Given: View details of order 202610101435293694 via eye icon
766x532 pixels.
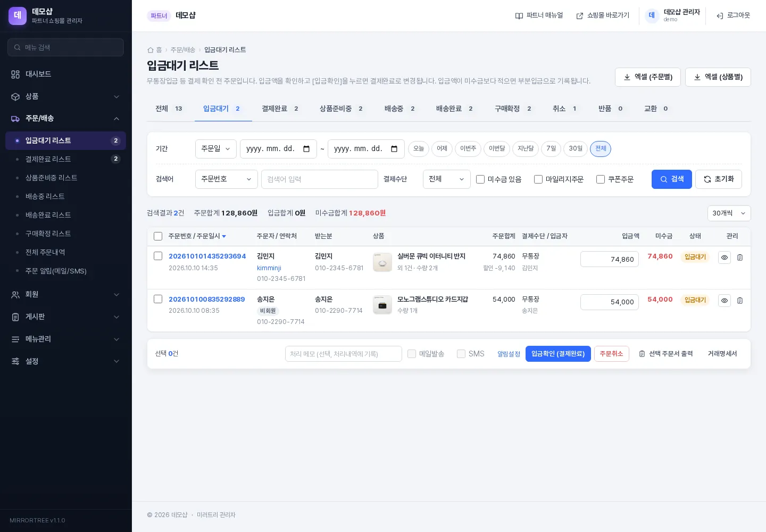Looking at the screenshot, I should coord(725,257).
